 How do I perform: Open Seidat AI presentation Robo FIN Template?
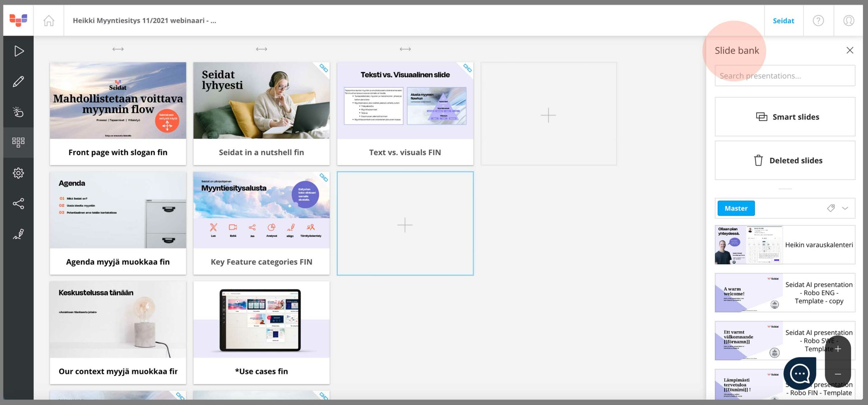point(785,385)
